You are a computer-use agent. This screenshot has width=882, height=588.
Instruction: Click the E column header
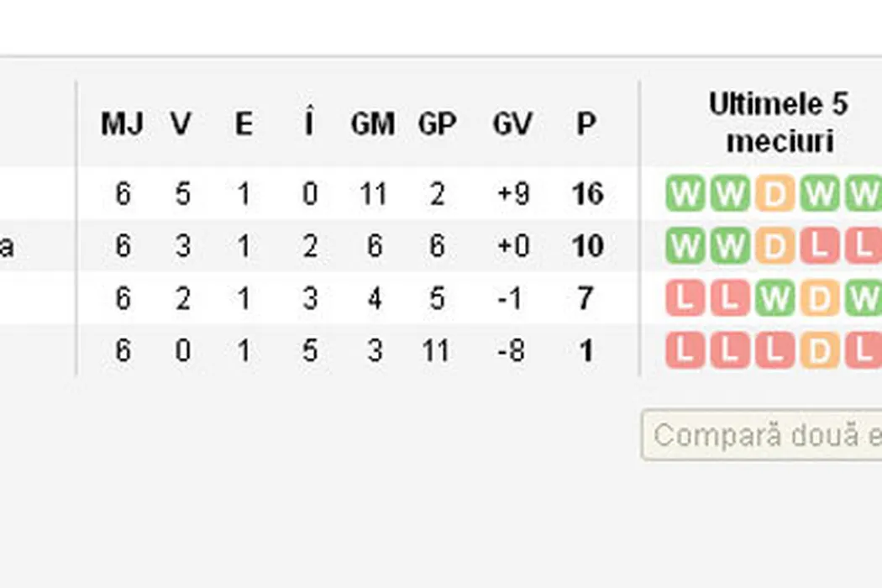tap(244, 124)
